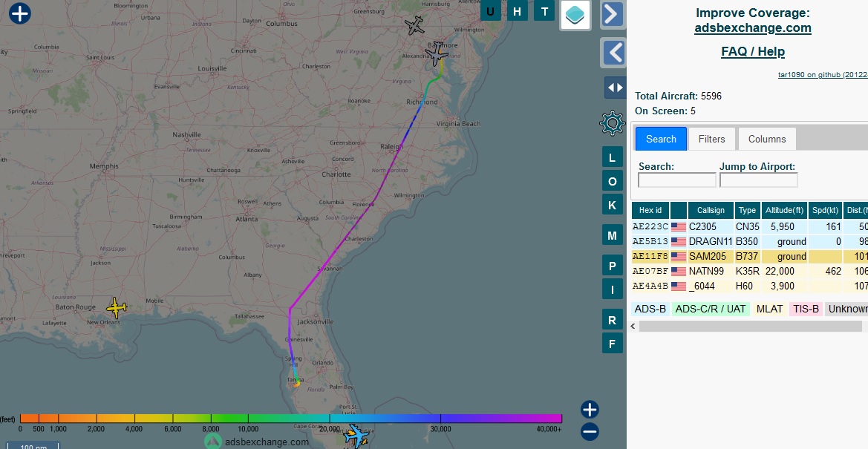Screen dimensions: 868x449
Task: Toggle sidebar width with double-arrow button
Action: [x=615, y=88]
